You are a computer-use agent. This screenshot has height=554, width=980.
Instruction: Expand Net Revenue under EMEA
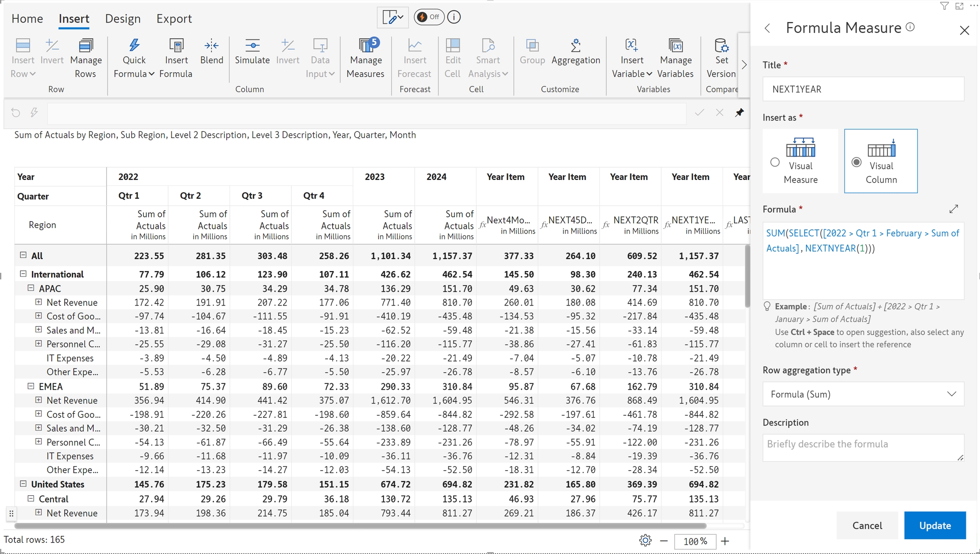[x=39, y=400]
